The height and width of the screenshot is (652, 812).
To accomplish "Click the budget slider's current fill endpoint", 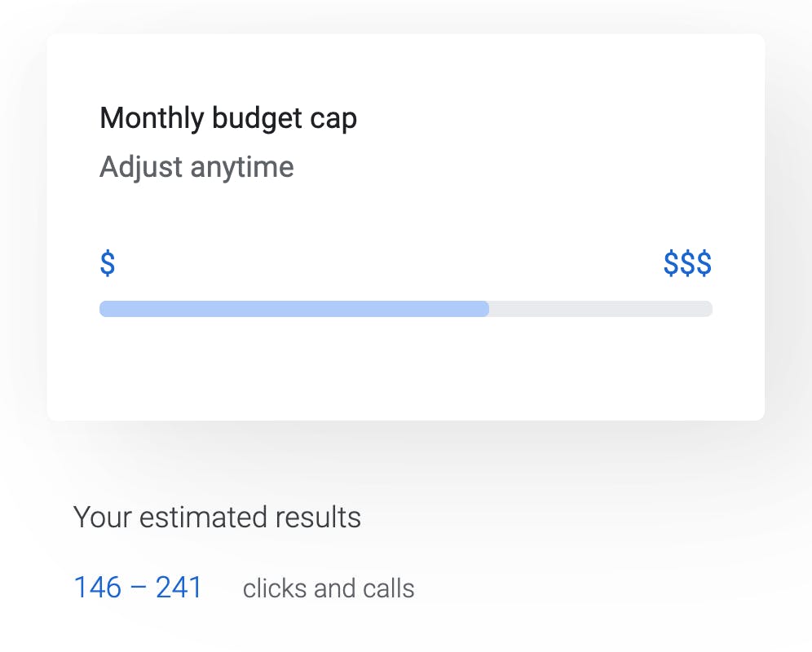I will [x=487, y=309].
